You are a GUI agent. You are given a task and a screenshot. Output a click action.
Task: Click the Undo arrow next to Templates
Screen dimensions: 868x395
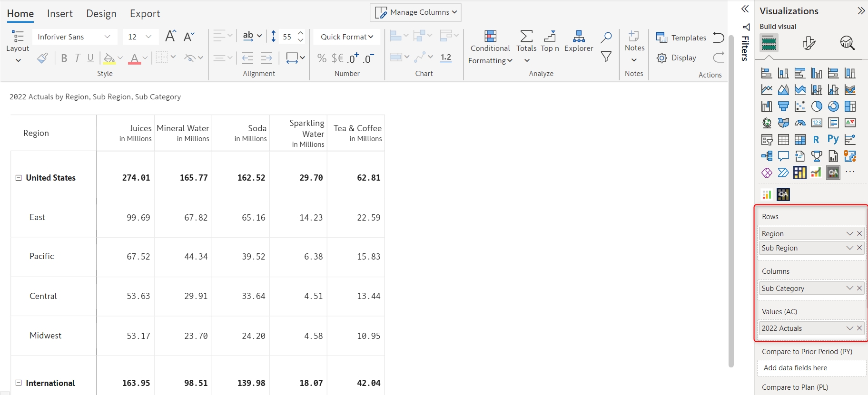(719, 38)
